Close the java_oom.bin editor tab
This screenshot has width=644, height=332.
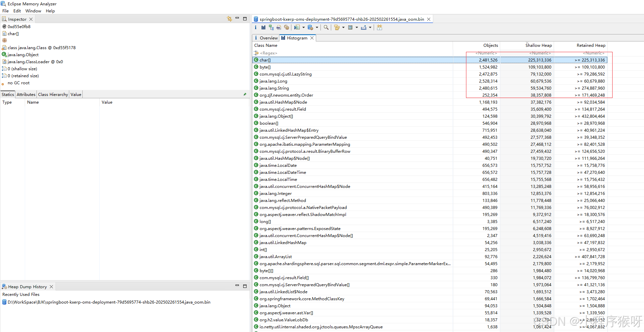429,19
